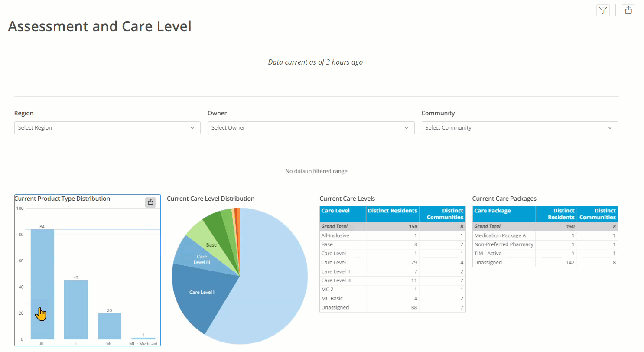
Task: Sort by Care Level column header
Action: 342,214
